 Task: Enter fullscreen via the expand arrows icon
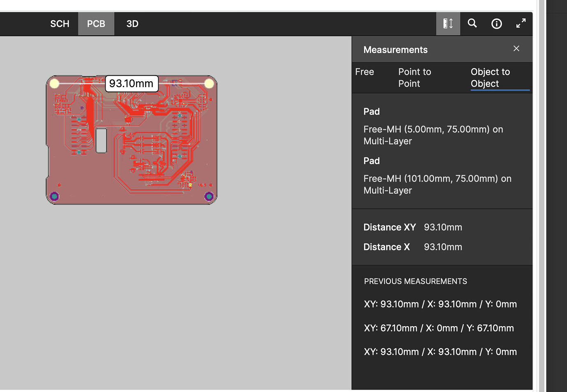click(521, 23)
